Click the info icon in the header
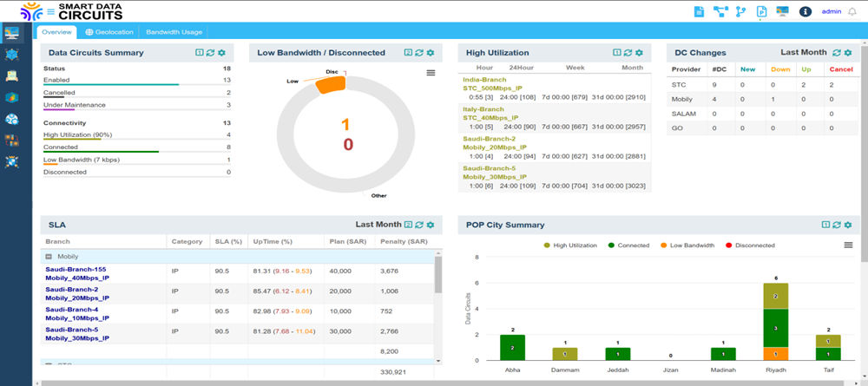This screenshot has height=386, width=868. [806, 11]
